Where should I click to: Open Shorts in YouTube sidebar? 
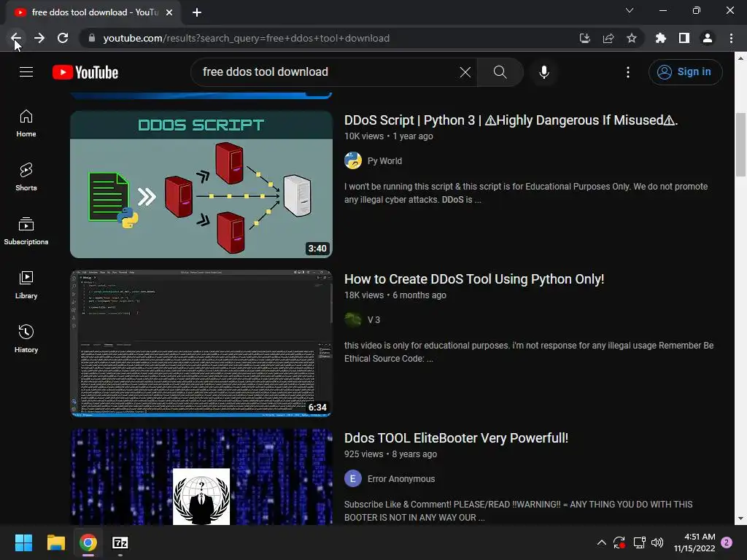(x=26, y=177)
